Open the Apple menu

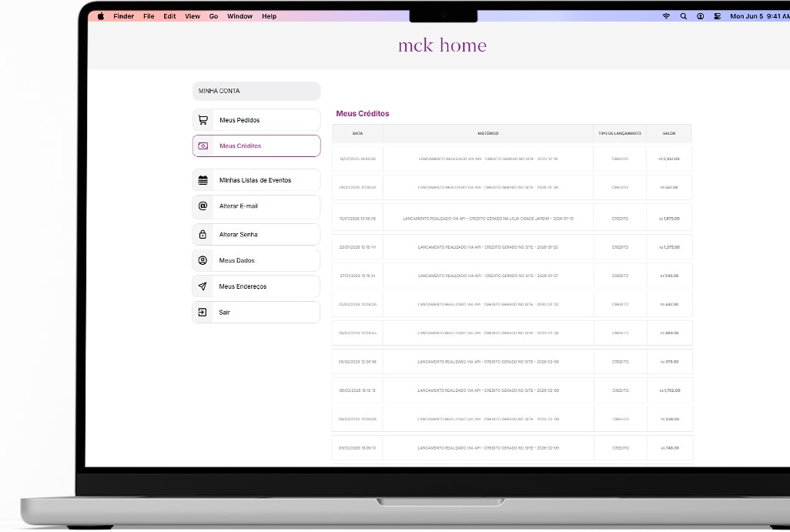101,16
